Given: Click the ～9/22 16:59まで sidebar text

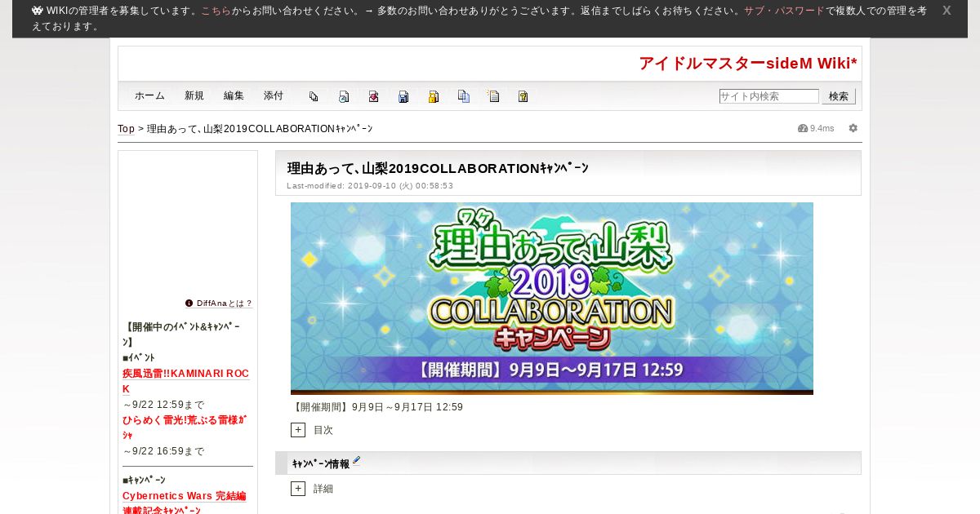Looking at the screenshot, I should click(163, 451).
